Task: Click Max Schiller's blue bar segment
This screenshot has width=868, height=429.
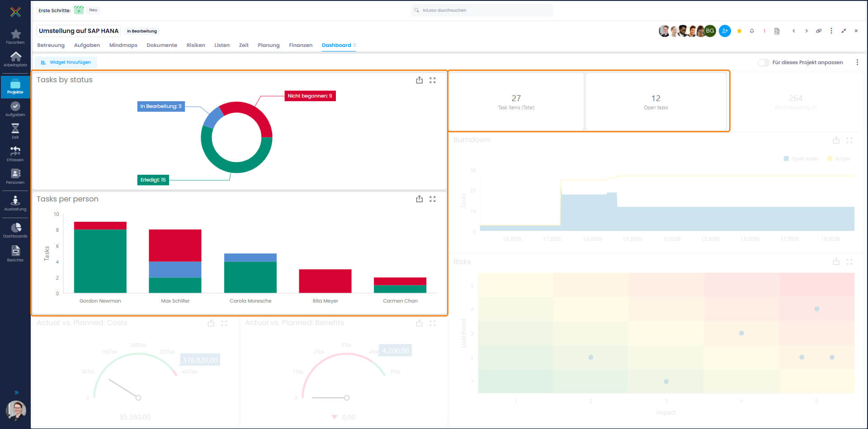Action: [x=175, y=269]
